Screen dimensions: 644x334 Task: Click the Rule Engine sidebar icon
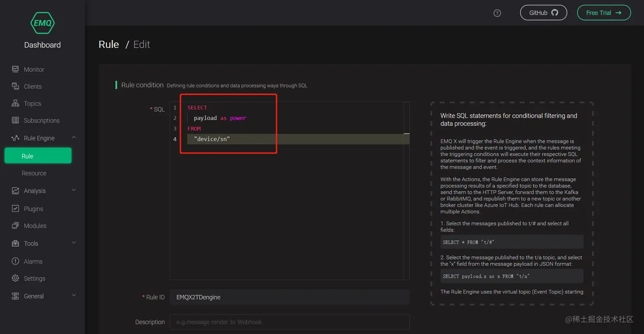(x=15, y=138)
